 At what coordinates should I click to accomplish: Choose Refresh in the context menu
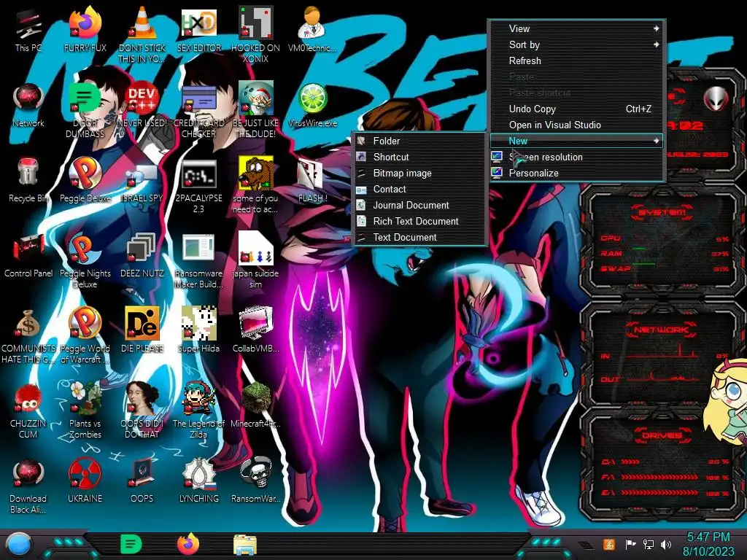click(576, 61)
